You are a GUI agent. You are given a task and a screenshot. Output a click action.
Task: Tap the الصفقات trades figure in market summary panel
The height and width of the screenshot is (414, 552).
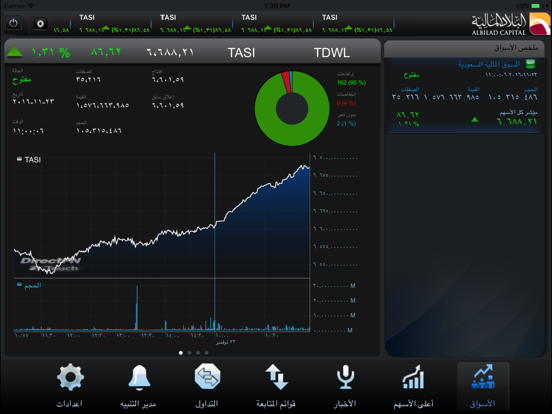(405, 97)
